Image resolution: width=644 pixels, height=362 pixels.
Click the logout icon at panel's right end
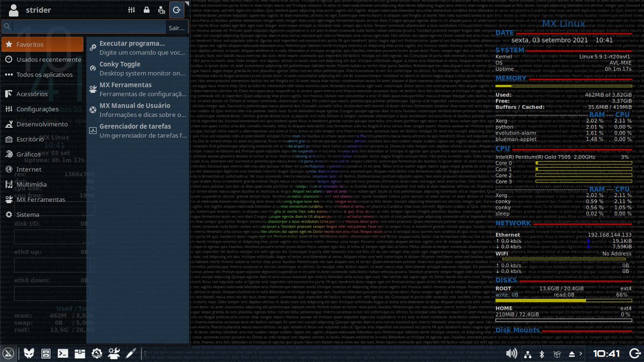point(634,354)
